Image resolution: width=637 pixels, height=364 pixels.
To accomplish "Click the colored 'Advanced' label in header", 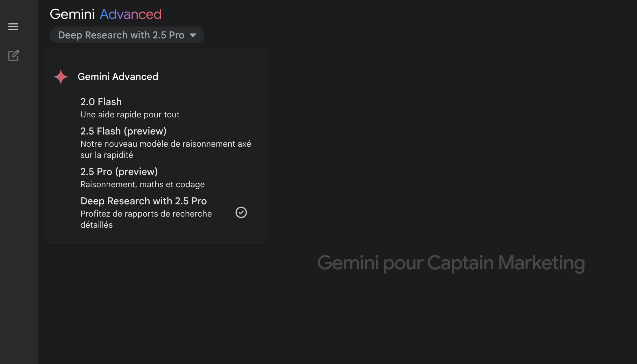I will pos(131,14).
